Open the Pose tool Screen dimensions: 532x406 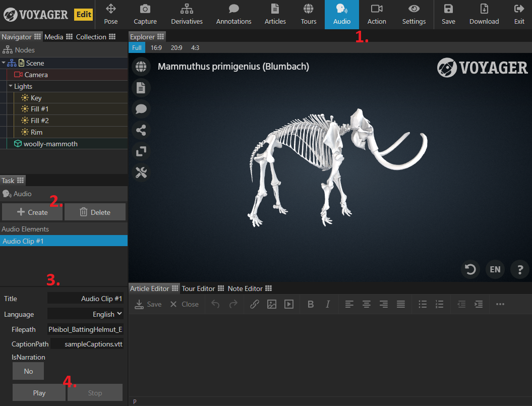click(110, 15)
